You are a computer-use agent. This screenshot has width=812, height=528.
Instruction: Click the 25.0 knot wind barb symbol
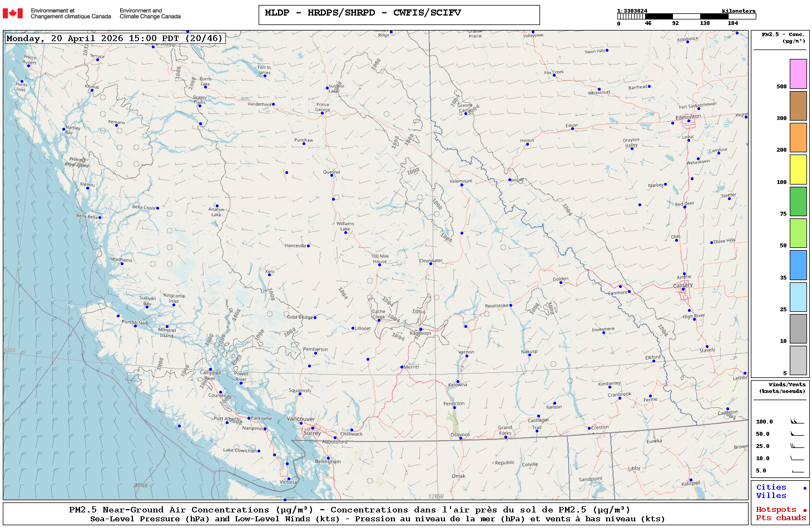[x=796, y=446]
